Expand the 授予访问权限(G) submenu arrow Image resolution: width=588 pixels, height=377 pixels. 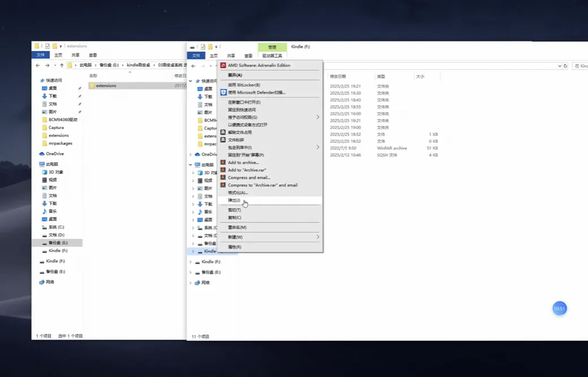318,117
